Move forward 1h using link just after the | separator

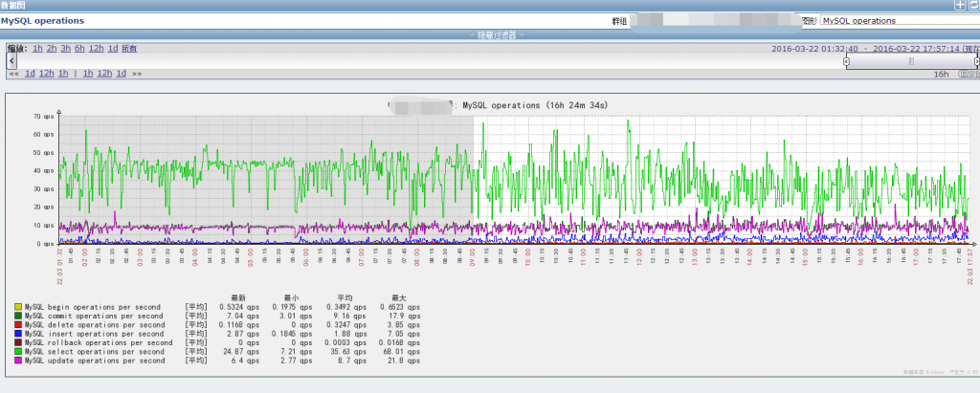(88, 73)
